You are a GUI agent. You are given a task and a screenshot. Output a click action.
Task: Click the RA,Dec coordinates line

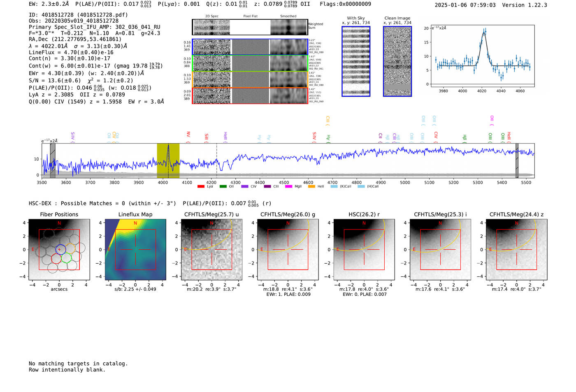[75, 39]
